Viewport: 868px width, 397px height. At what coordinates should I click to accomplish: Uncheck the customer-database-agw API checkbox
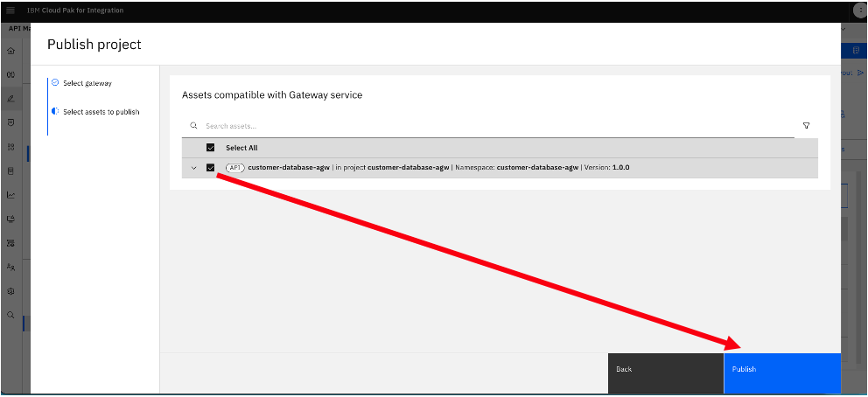tap(210, 168)
